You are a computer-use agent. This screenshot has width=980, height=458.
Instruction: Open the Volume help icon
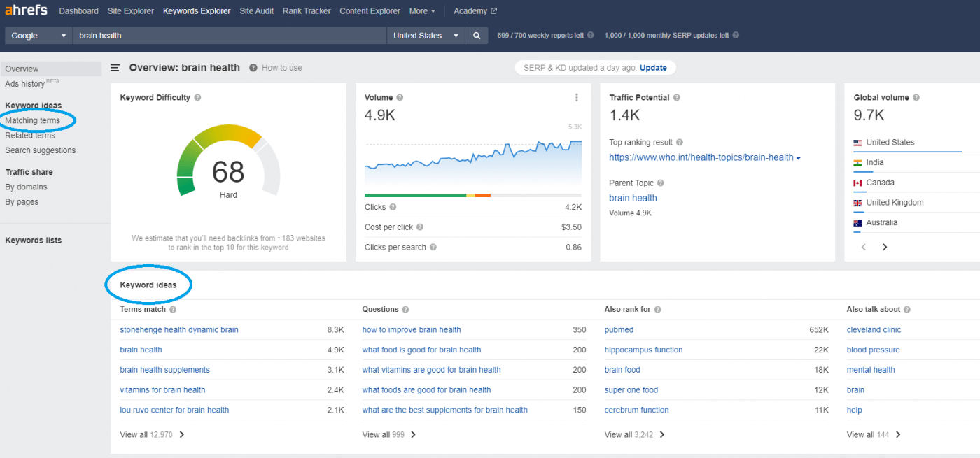click(400, 98)
